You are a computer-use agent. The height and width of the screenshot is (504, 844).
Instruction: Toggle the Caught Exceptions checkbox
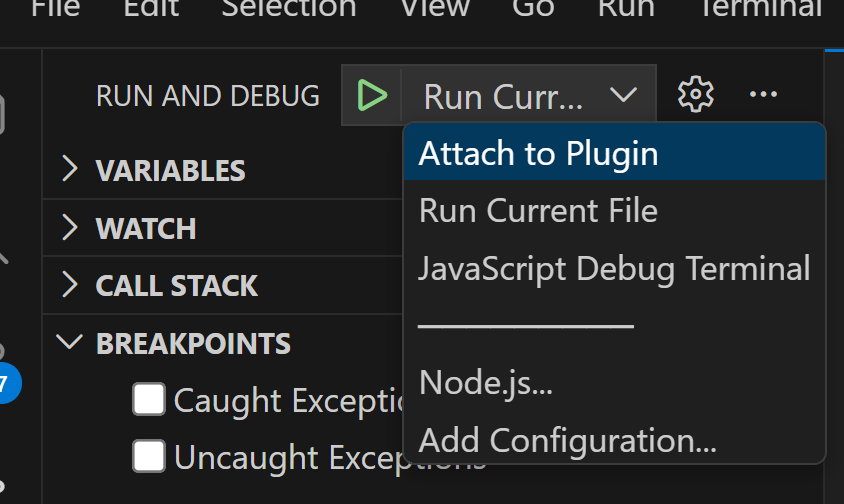pyautogui.click(x=149, y=400)
